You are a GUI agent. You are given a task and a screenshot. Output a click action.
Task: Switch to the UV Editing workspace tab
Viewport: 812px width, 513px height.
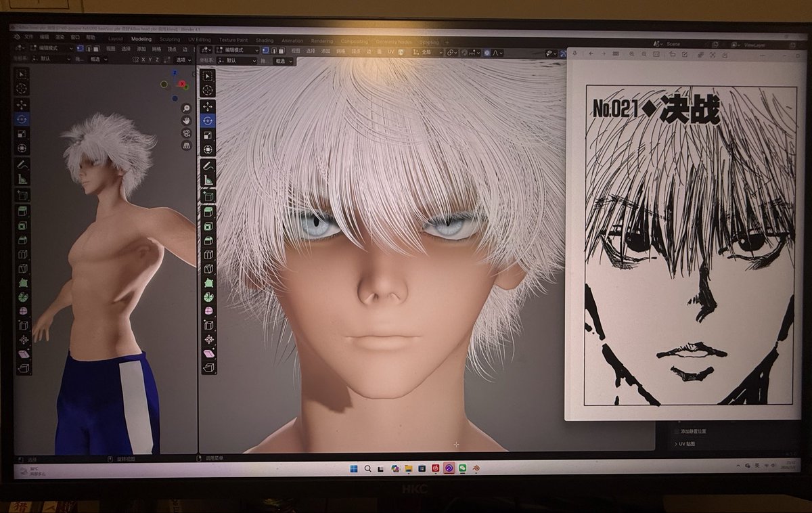pos(200,39)
